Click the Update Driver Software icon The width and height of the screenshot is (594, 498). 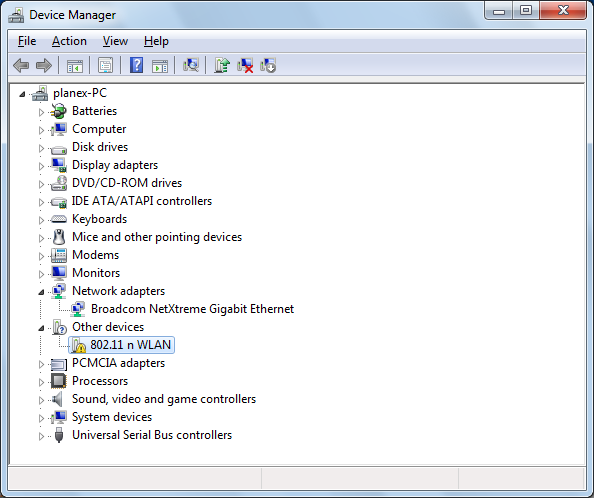[222, 66]
